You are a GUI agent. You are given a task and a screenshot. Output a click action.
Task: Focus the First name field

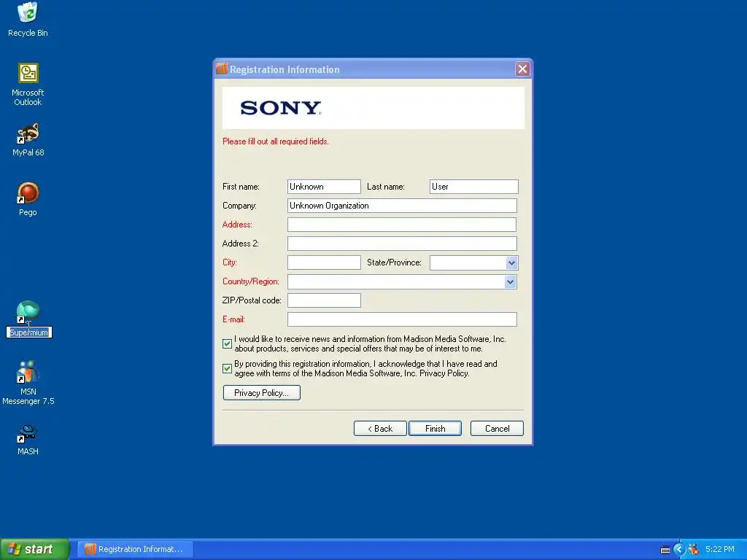click(x=324, y=187)
